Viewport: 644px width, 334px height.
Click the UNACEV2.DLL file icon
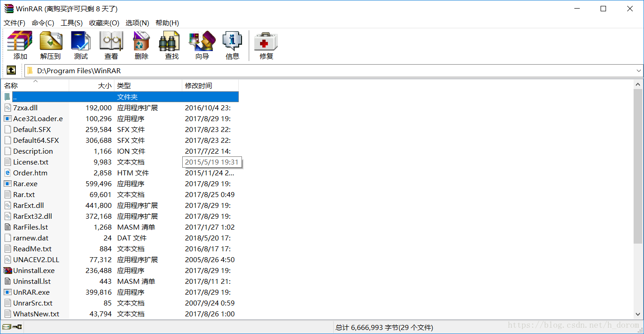(x=8, y=259)
